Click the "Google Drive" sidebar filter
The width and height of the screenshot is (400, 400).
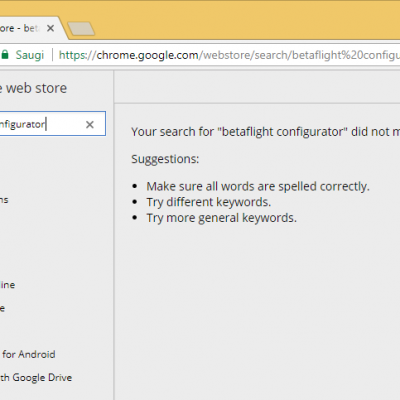pos(36,378)
